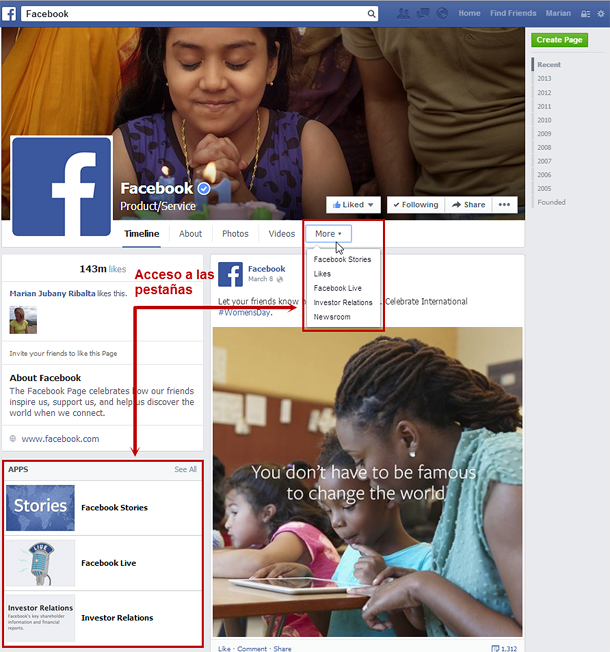Screen dimensions: 610x652
Task: Switch to the Timeline tab
Action: pos(141,234)
